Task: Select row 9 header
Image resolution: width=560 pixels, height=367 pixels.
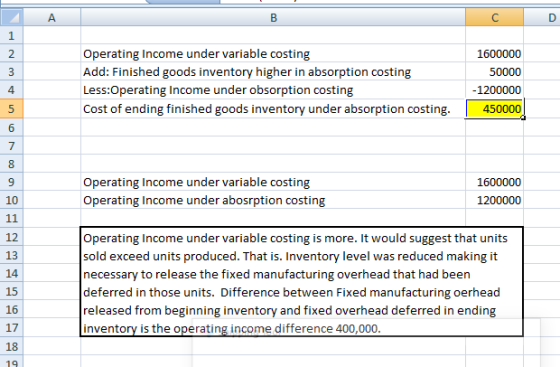Action: (x=12, y=182)
